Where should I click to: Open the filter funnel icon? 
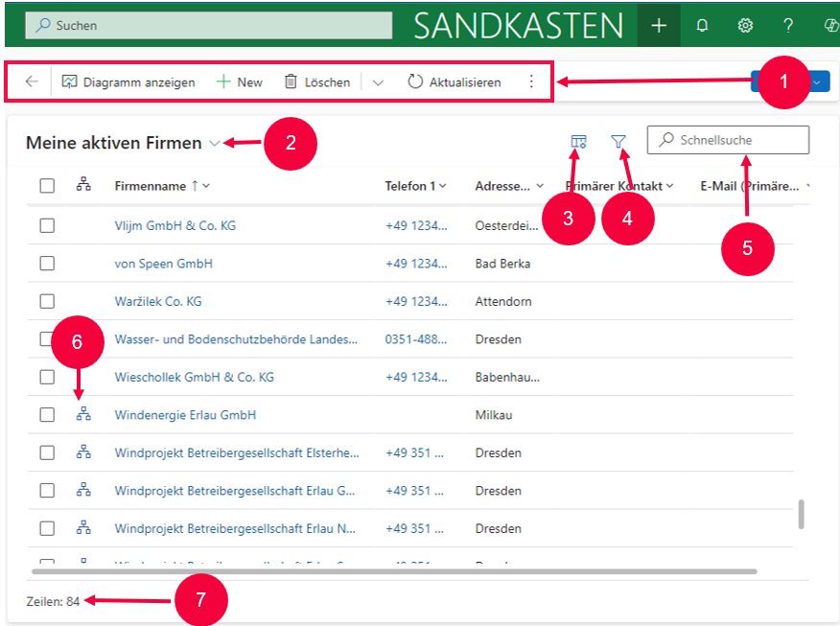(619, 142)
